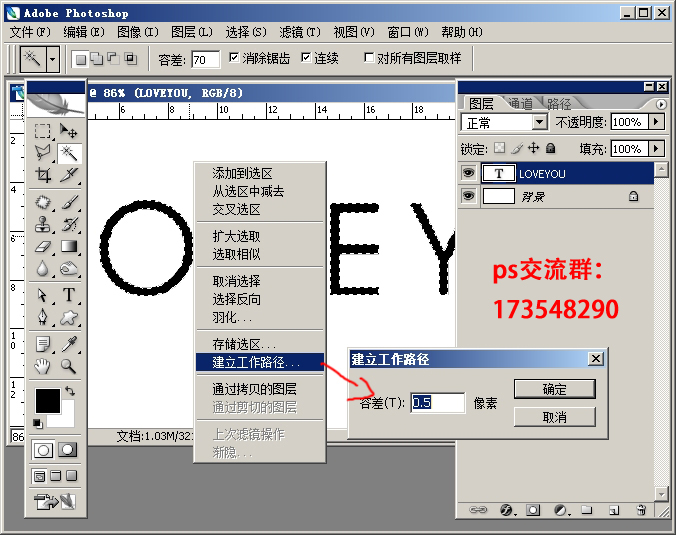Delete layer using trash icon
Viewport: 676px width, 535px height.
641,510
